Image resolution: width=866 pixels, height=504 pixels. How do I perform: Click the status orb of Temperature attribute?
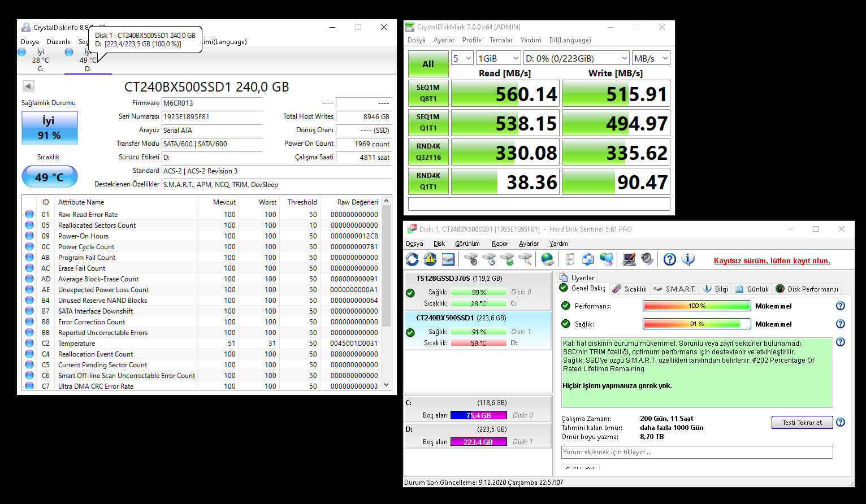[x=29, y=343]
